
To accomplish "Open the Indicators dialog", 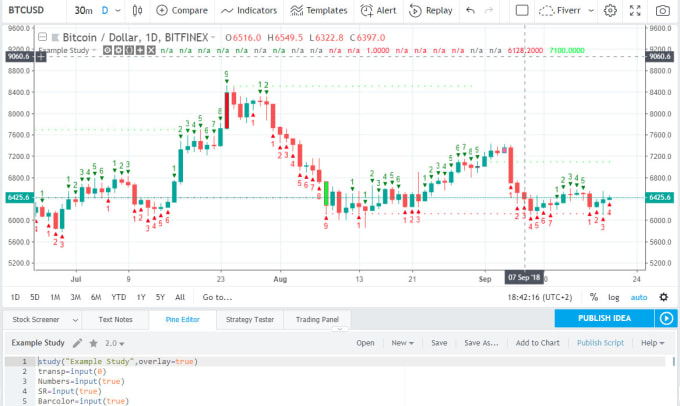I will [x=249, y=10].
